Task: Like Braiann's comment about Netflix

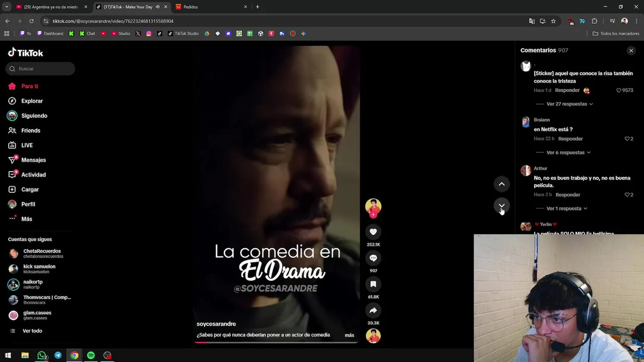Action: [x=627, y=139]
